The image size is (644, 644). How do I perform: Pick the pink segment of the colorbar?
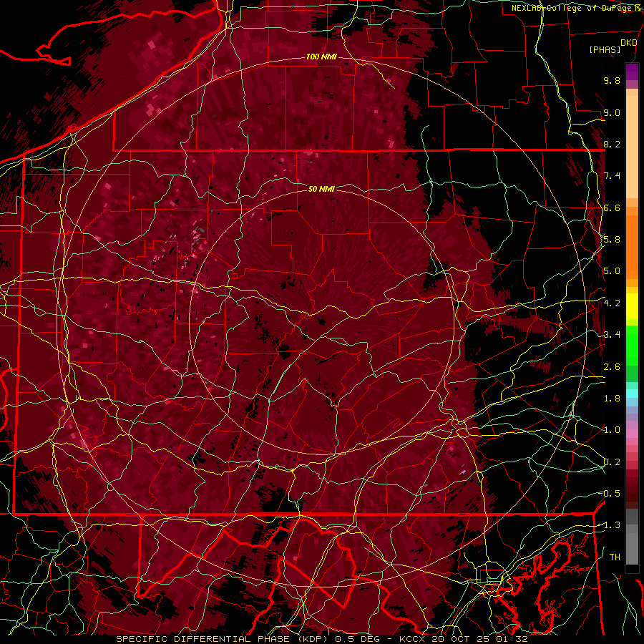tap(632, 434)
